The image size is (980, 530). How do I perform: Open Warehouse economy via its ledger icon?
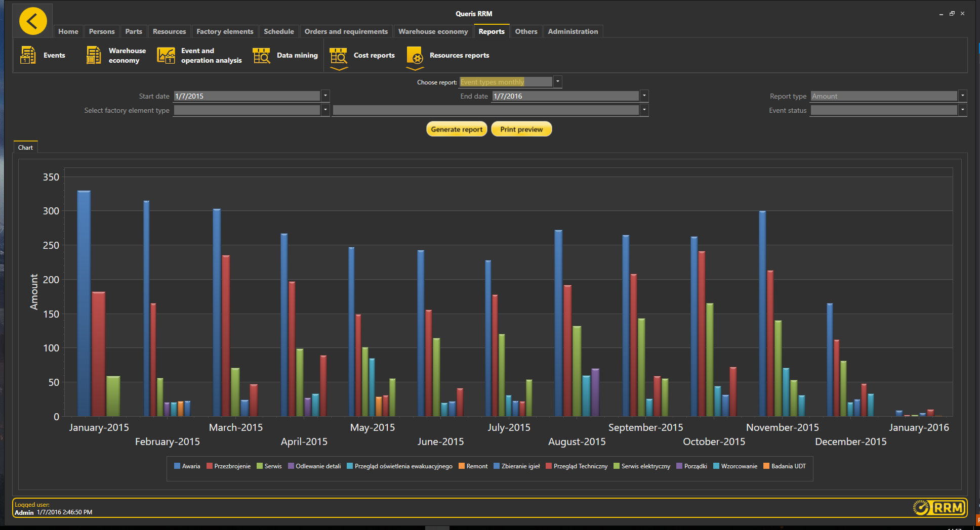point(93,55)
